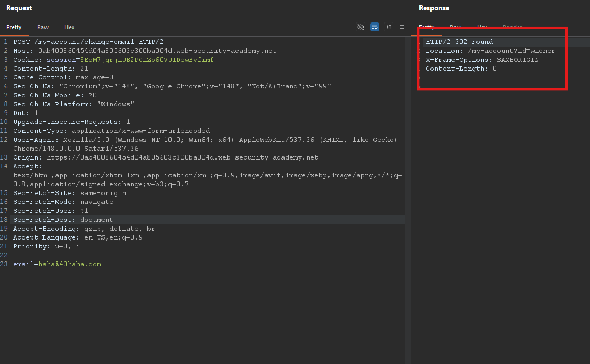The image size is (590, 364).
Task: Click the X-Frame-Options: SAMEORIGIN response header
Action: [482, 60]
